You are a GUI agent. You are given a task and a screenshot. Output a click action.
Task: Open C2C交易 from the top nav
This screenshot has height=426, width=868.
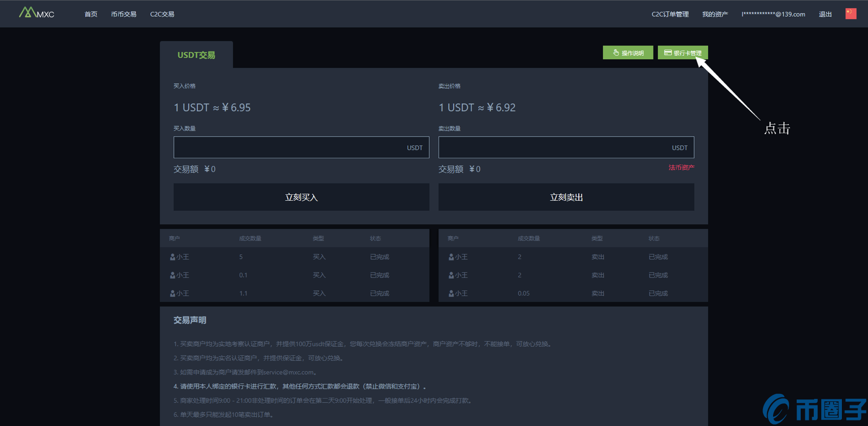click(162, 14)
